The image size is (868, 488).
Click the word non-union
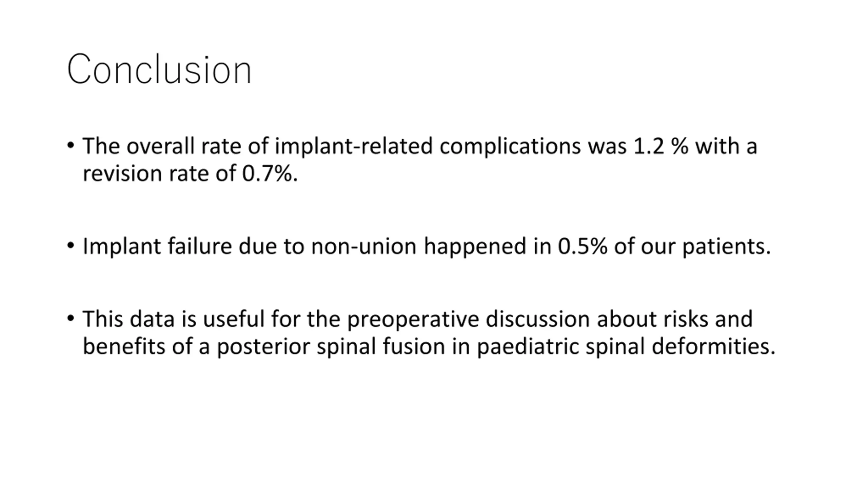(x=364, y=246)
